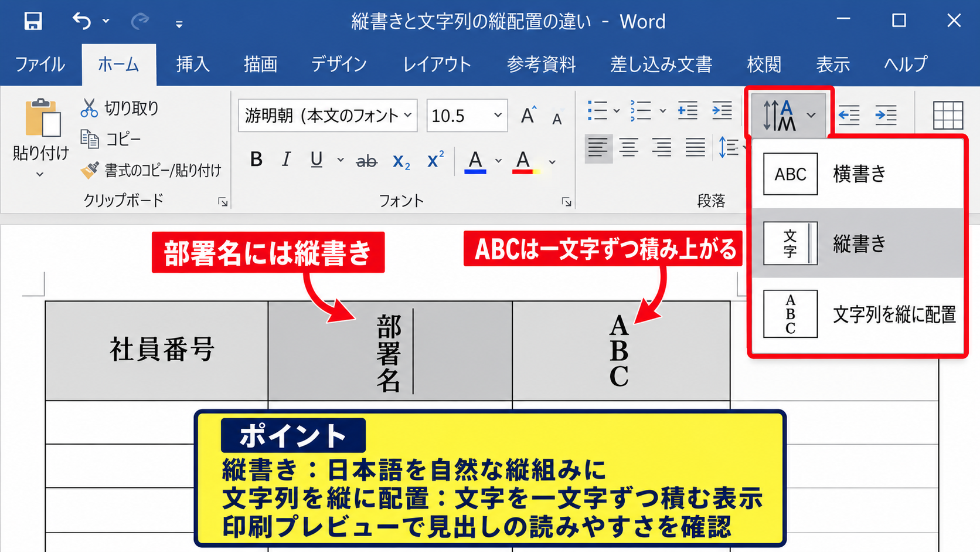Click 書式のコピー/貼り付け format painter
This screenshot has height=552, width=980.
click(x=151, y=170)
